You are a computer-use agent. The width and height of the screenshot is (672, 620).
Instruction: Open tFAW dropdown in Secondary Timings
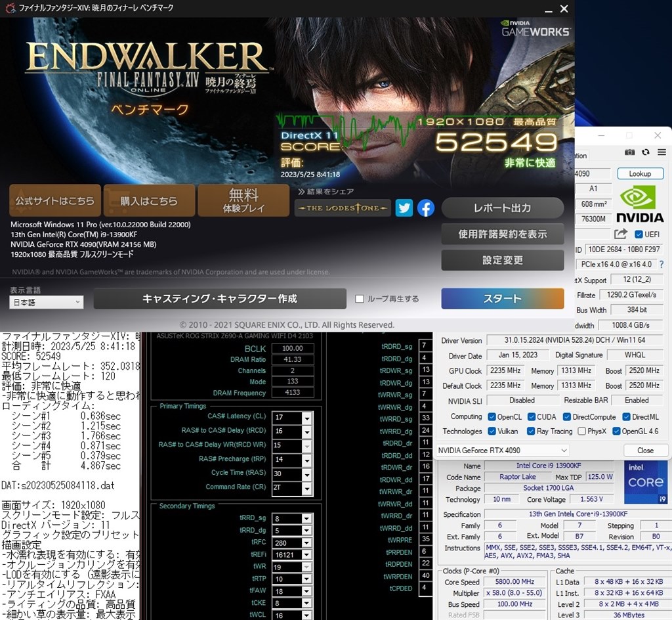pos(306,591)
